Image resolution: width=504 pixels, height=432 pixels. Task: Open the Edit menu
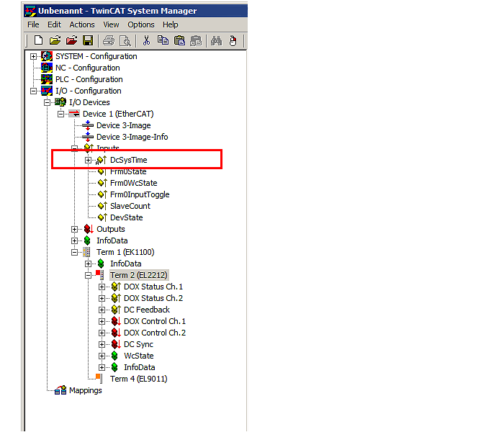[x=54, y=24]
